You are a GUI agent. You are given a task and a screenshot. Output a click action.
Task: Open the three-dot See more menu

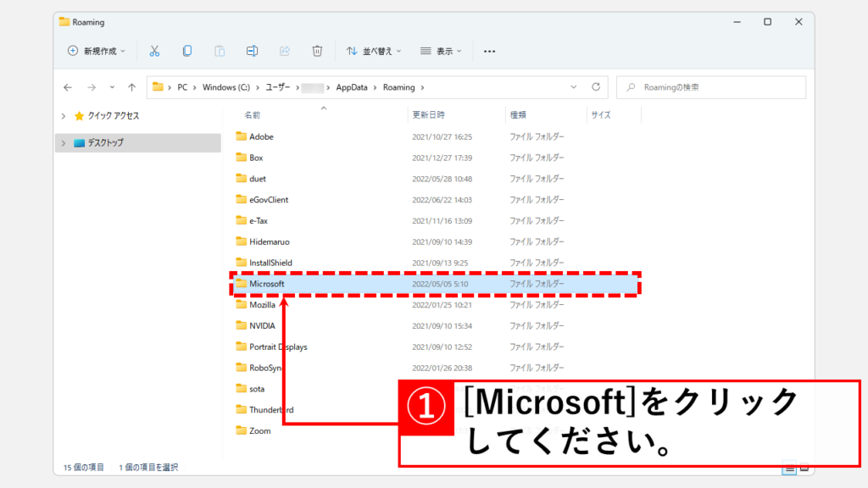tap(489, 51)
